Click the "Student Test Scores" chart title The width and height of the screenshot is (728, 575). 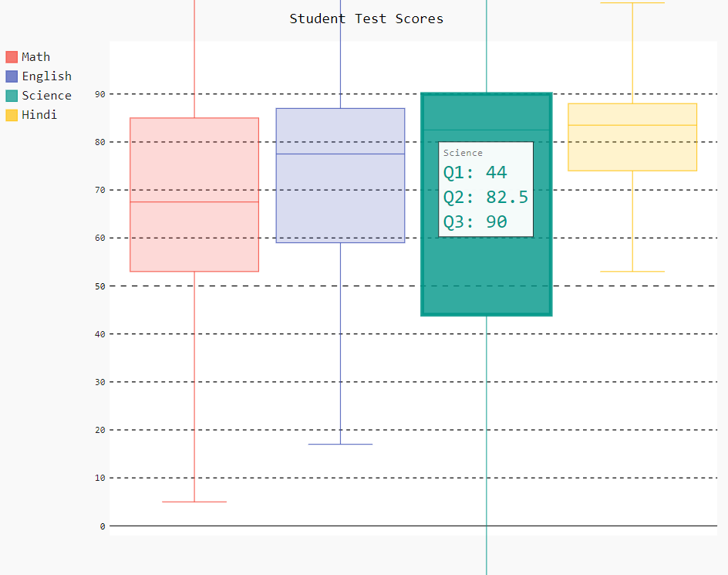366,19
